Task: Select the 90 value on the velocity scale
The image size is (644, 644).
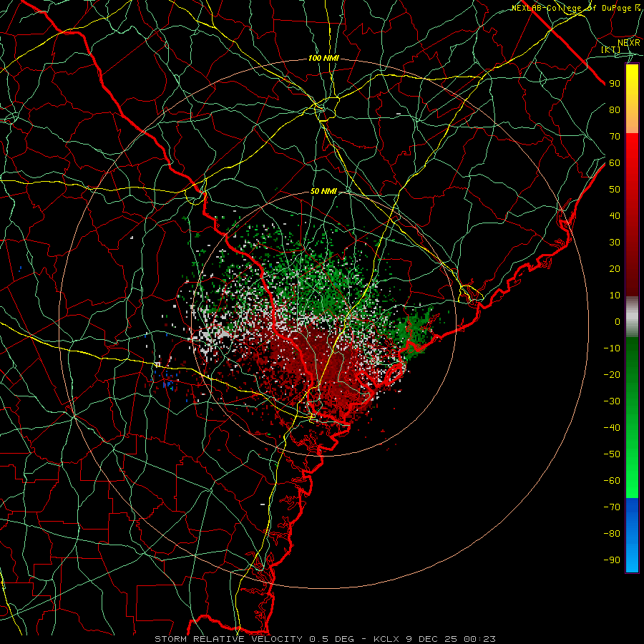Action: pos(615,84)
